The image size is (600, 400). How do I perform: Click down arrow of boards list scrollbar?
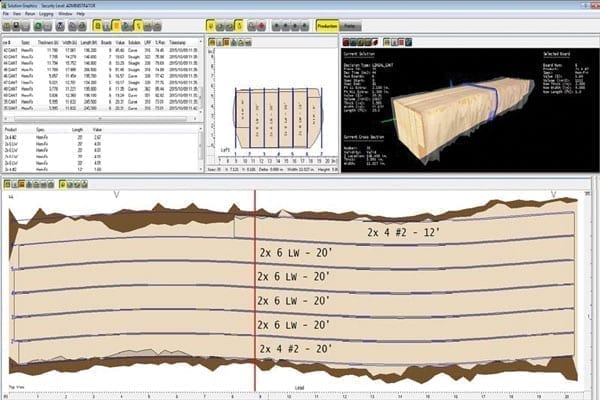click(x=201, y=169)
